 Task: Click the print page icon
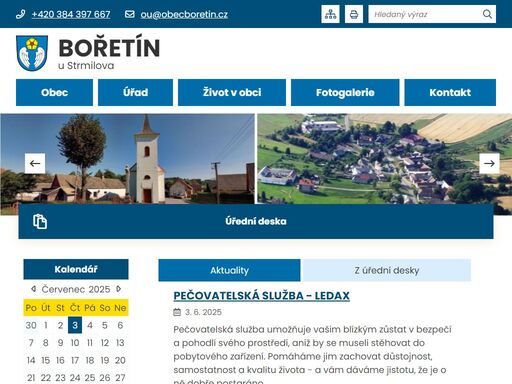[x=354, y=14]
